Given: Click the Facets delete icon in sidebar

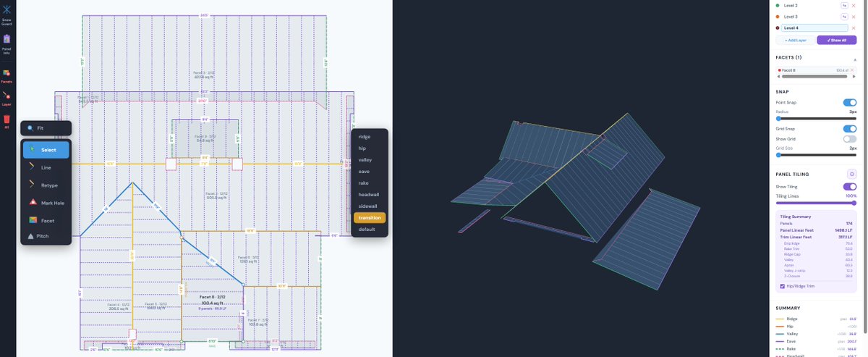Looking at the screenshot, I should (x=6, y=76).
